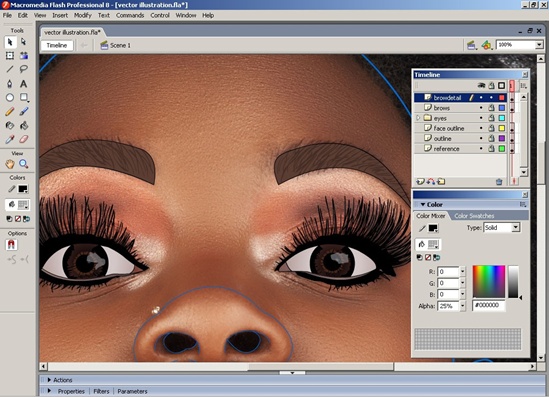This screenshot has height=397, width=549.
Task: Show the reference layer as outlines
Action: coord(502,148)
